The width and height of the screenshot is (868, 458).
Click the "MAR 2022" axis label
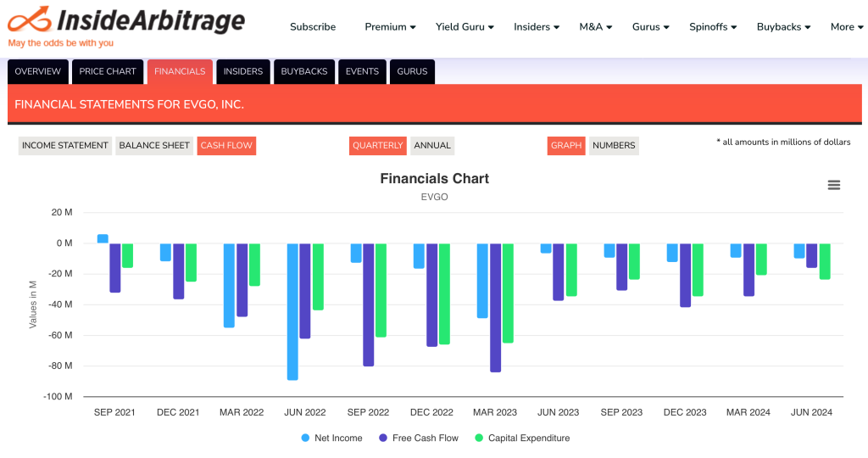point(242,412)
